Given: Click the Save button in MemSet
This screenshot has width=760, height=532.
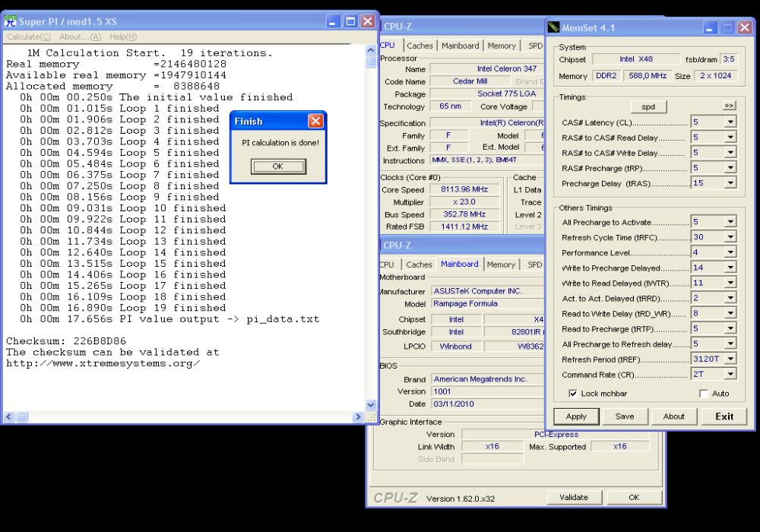Looking at the screenshot, I should point(625,416).
